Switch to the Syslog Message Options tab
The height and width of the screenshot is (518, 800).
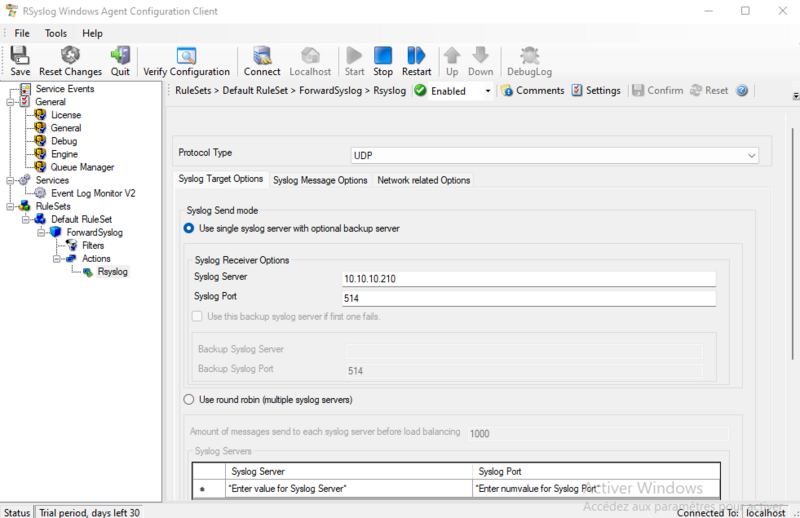pos(320,180)
